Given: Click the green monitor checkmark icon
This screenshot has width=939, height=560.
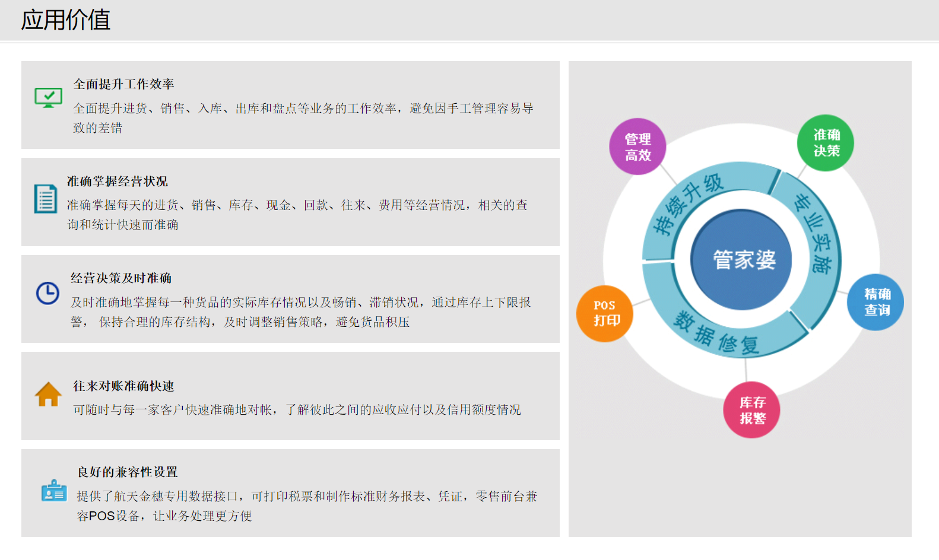Looking at the screenshot, I should [48, 97].
